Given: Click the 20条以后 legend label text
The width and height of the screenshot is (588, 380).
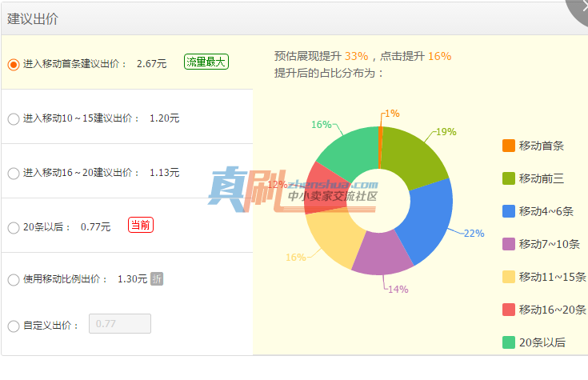Looking at the screenshot, I should coord(542,342).
